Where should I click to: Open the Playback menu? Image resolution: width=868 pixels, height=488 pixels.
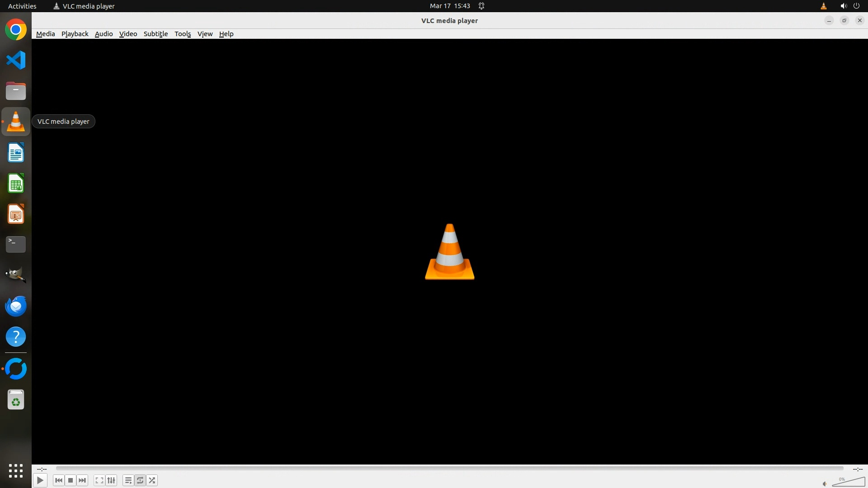point(75,34)
